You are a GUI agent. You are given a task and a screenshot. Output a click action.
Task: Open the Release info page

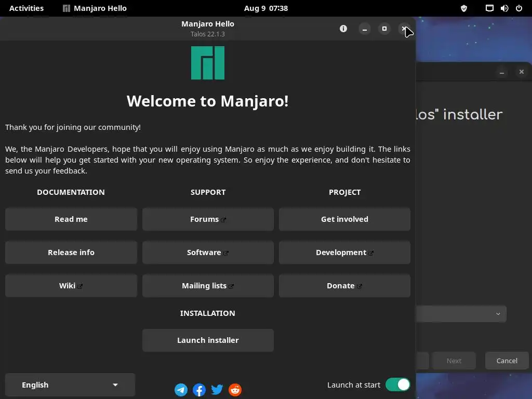(x=71, y=252)
